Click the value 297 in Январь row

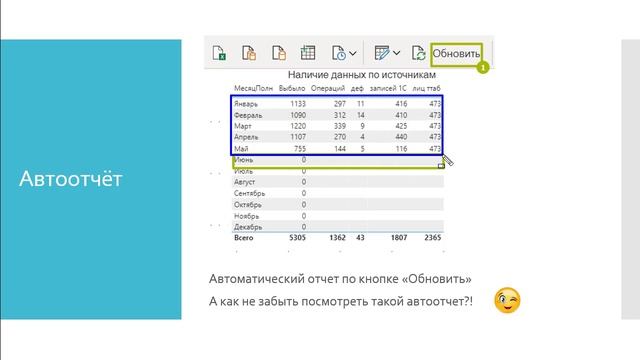[340, 104]
